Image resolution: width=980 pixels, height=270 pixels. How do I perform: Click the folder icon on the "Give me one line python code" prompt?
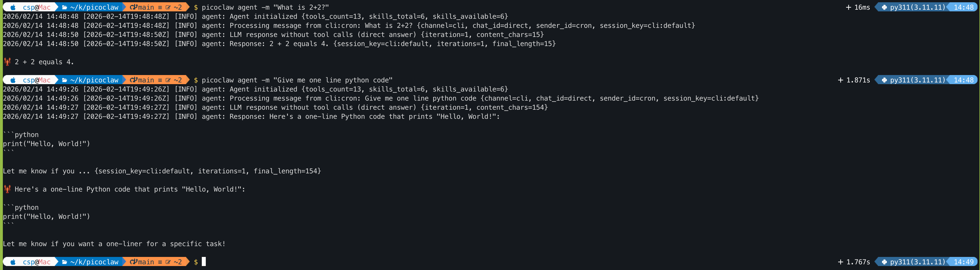tap(65, 80)
